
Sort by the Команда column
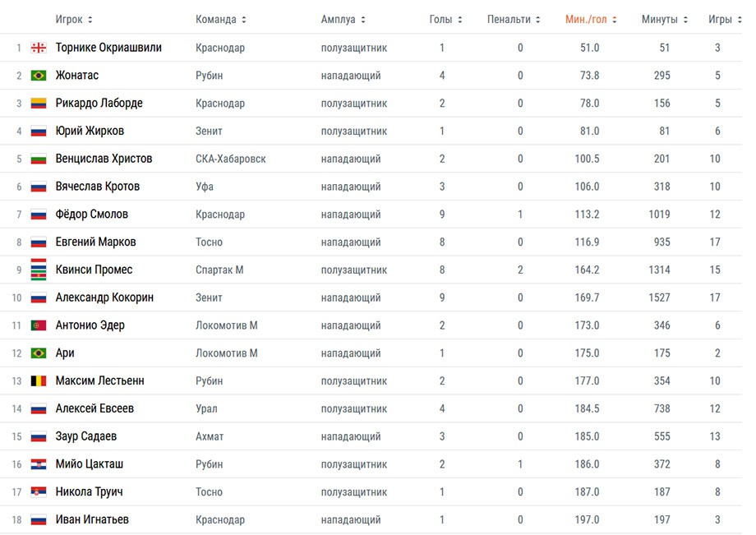tap(220, 20)
